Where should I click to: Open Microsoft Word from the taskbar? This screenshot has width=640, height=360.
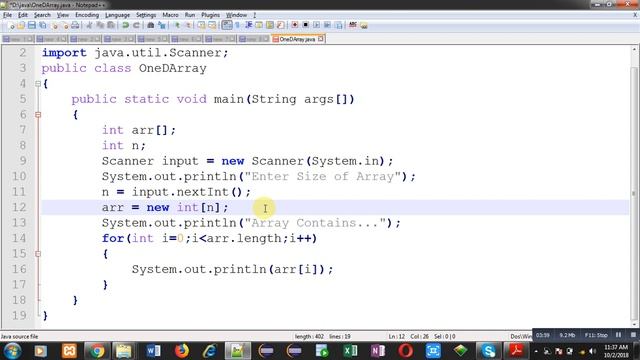click(x=153, y=351)
